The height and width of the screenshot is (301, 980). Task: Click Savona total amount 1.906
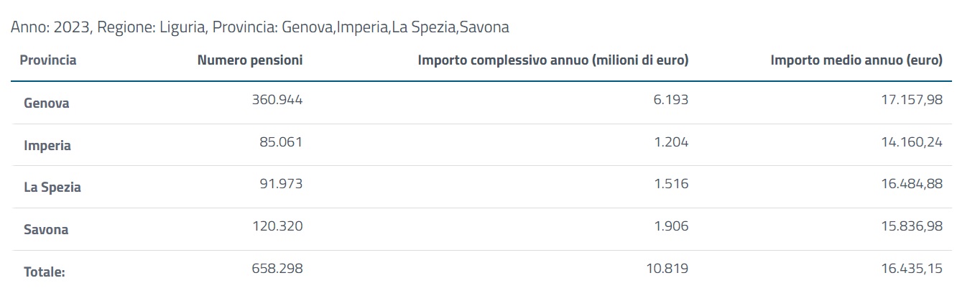tap(671, 226)
